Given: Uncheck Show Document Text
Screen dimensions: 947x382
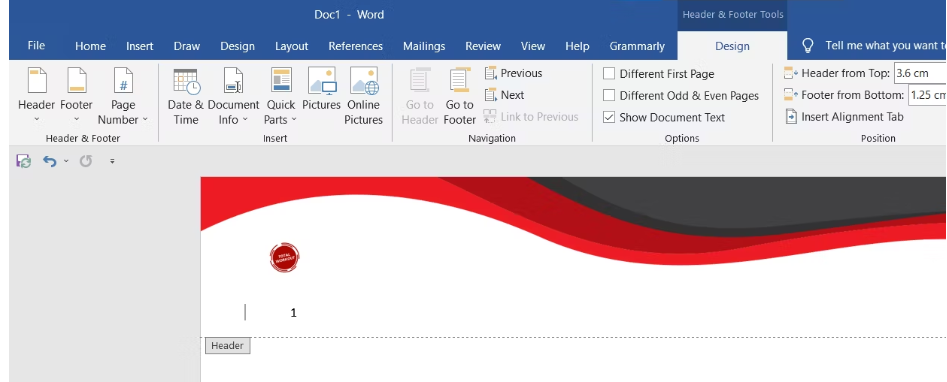Looking at the screenshot, I should coord(609,117).
